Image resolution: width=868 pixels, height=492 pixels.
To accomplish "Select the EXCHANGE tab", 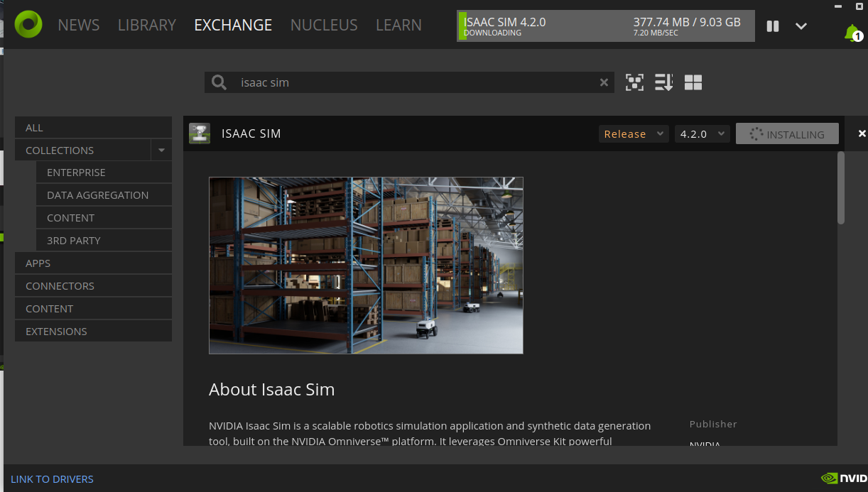I will 233,25.
